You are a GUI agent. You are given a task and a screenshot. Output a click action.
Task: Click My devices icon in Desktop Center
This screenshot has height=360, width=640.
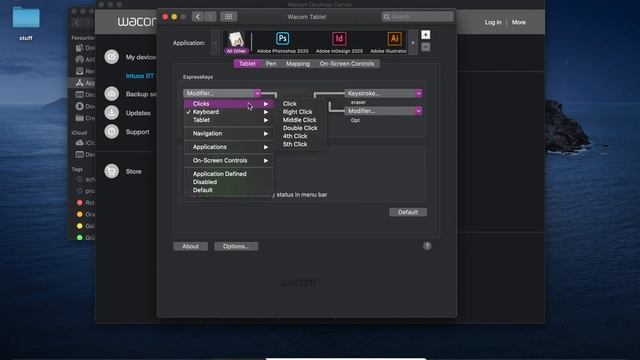[x=111, y=57]
